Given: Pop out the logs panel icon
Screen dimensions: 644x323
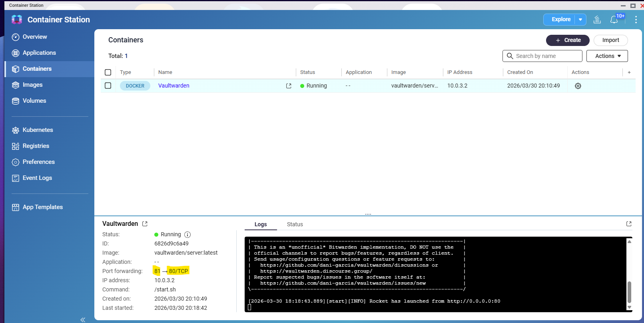Looking at the screenshot, I should (x=629, y=224).
